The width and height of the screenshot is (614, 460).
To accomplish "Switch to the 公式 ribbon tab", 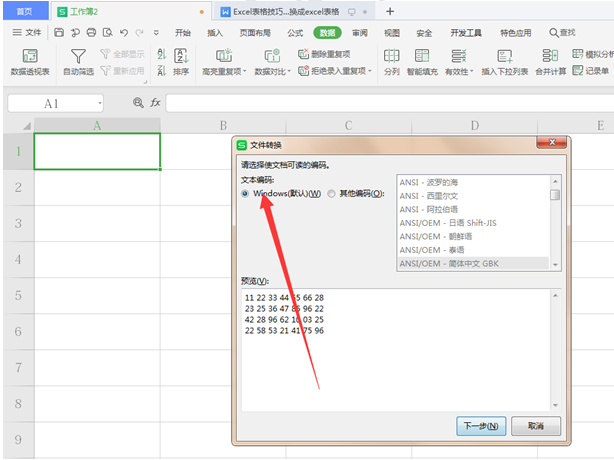I will coord(295,32).
